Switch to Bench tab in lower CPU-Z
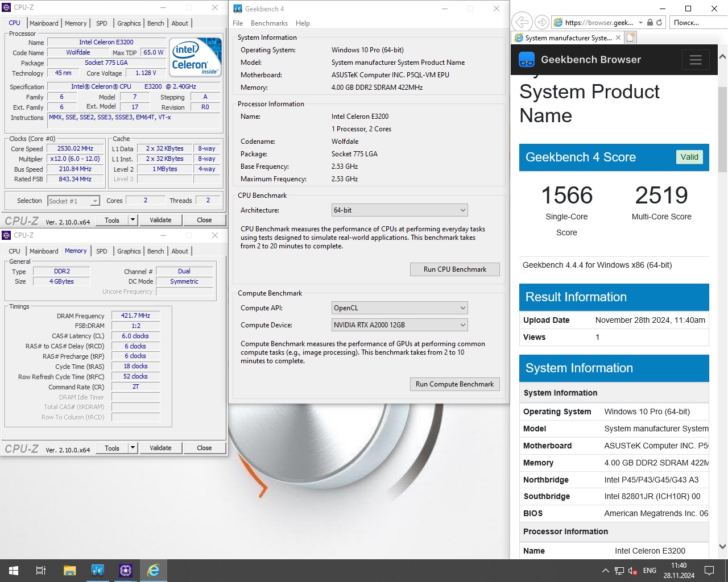728x582 pixels. [x=156, y=251]
